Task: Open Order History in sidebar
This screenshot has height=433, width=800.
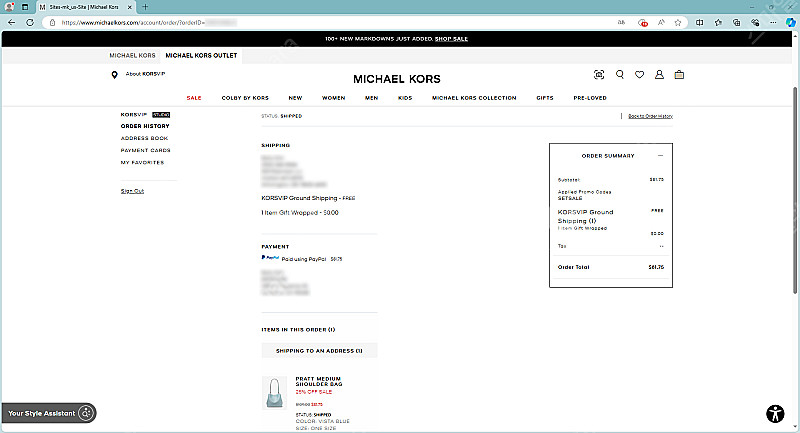Action: 145,126
